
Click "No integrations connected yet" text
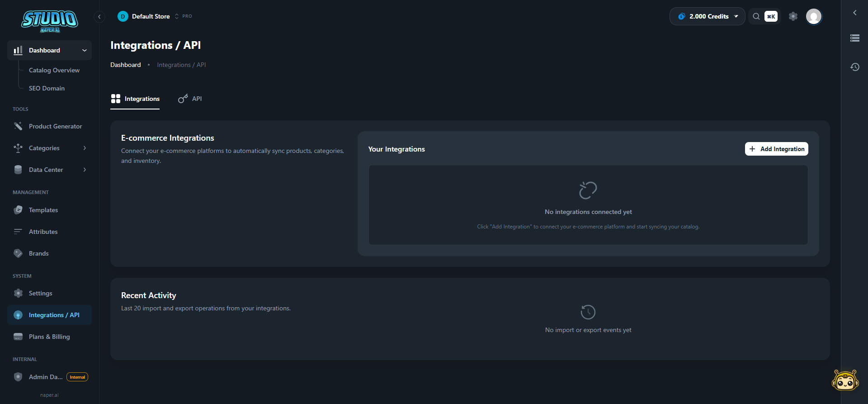click(x=588, y=212)
